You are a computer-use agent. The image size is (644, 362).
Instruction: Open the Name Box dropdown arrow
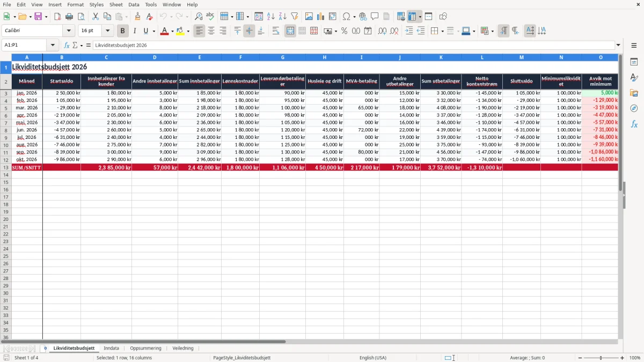tap(53, 45)
